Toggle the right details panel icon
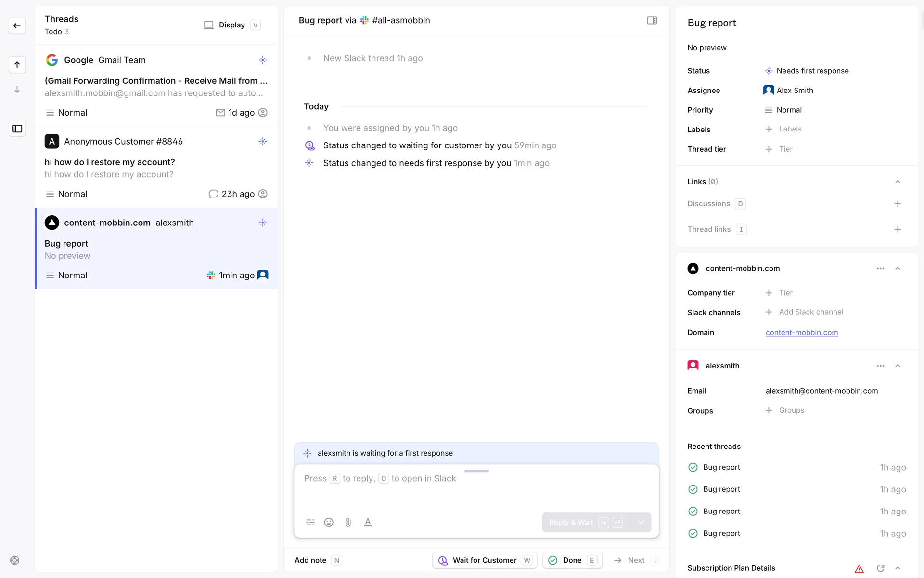Screen dimensions: 924x578 (x=652, y=20)
